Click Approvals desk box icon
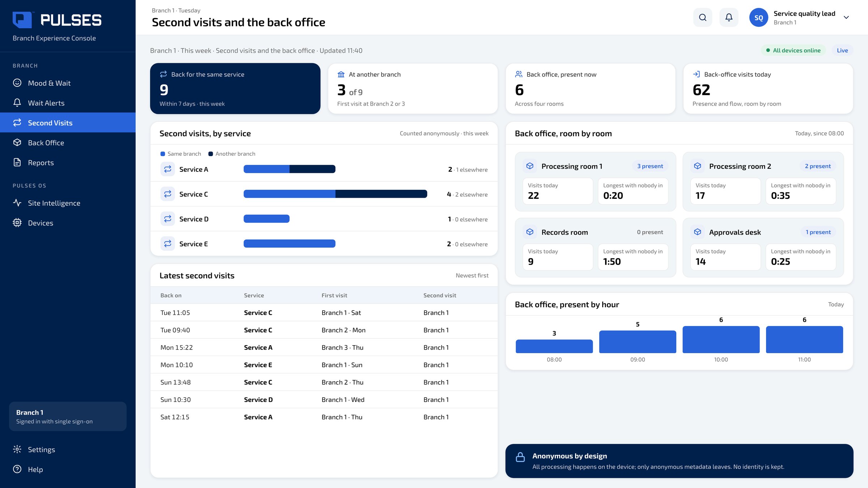 pyautogui.click(x=698, y=232)
